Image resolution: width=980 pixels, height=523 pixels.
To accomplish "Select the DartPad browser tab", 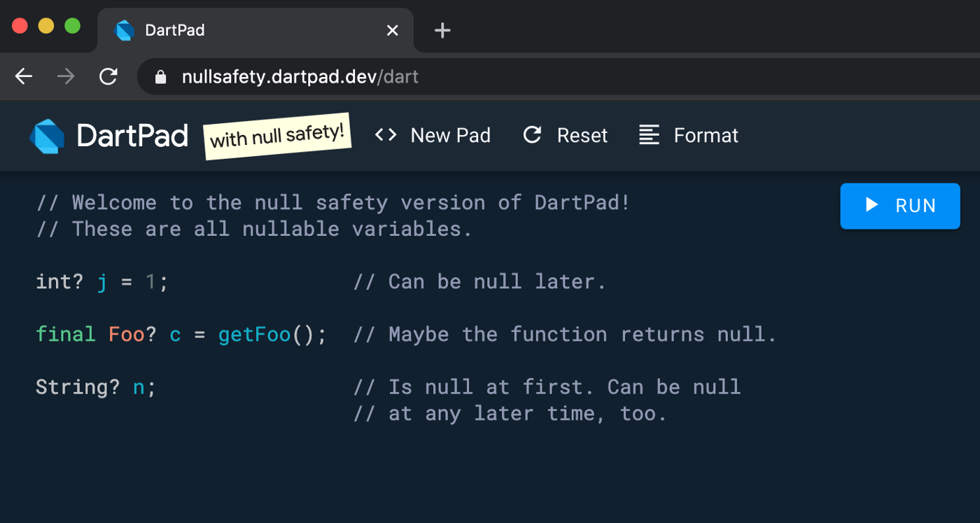I will (255, 30).
